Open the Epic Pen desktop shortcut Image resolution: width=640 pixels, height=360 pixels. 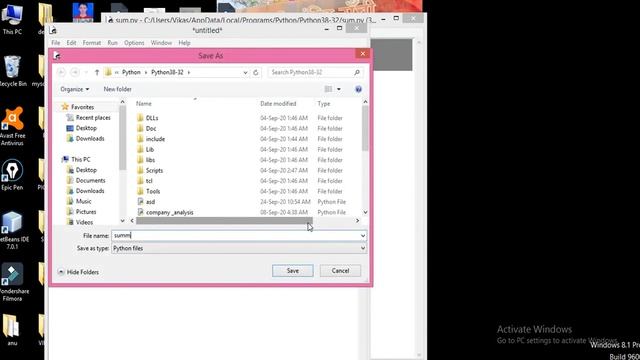(x=12, y=175)
